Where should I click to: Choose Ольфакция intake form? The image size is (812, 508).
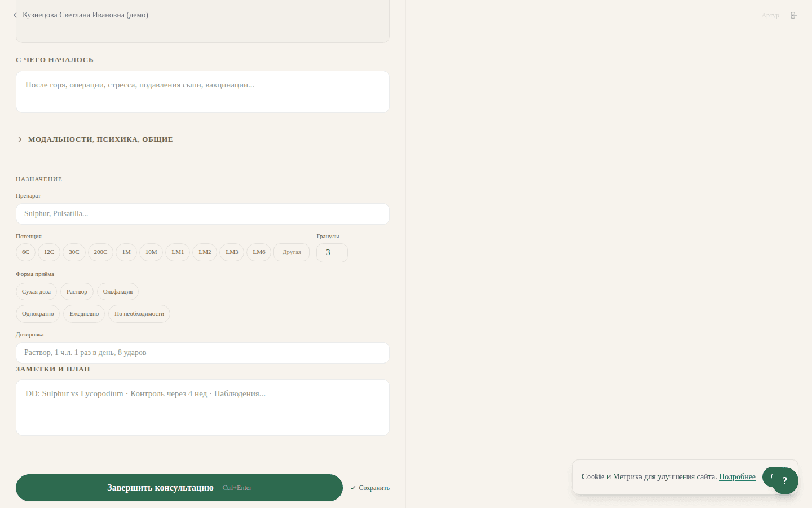tap(118, 292)
